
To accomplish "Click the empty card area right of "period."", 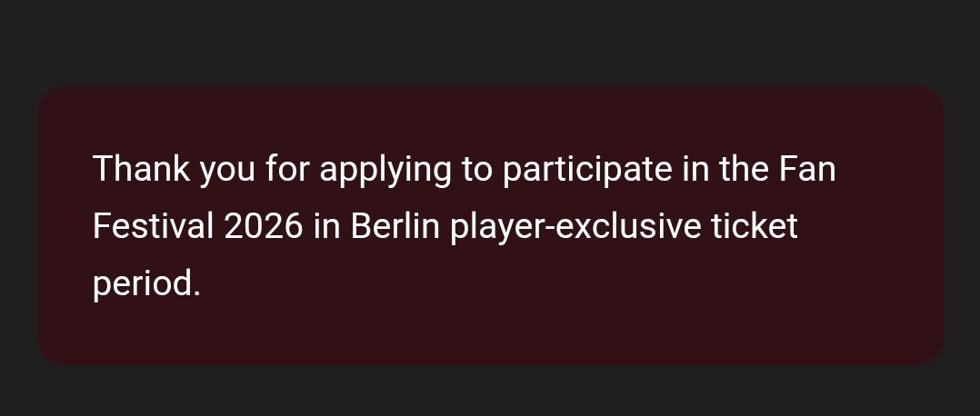I will [x=545, y=284].
